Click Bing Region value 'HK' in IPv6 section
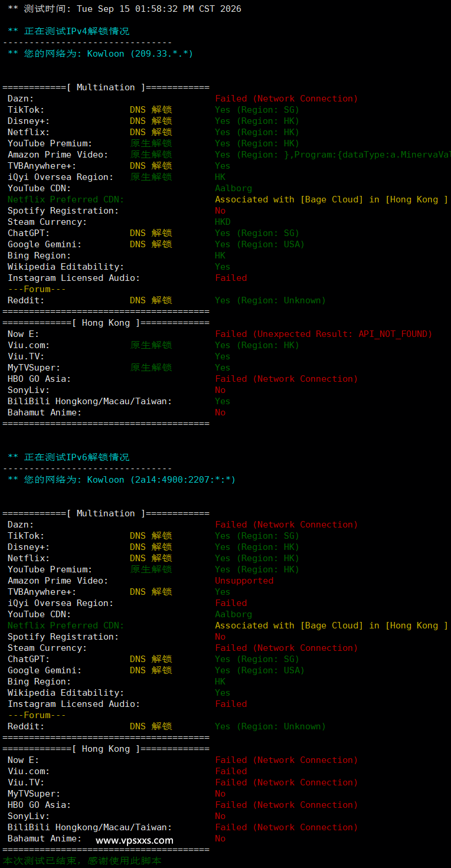Viewport: 451px width, 868px height. click(220, 682)
